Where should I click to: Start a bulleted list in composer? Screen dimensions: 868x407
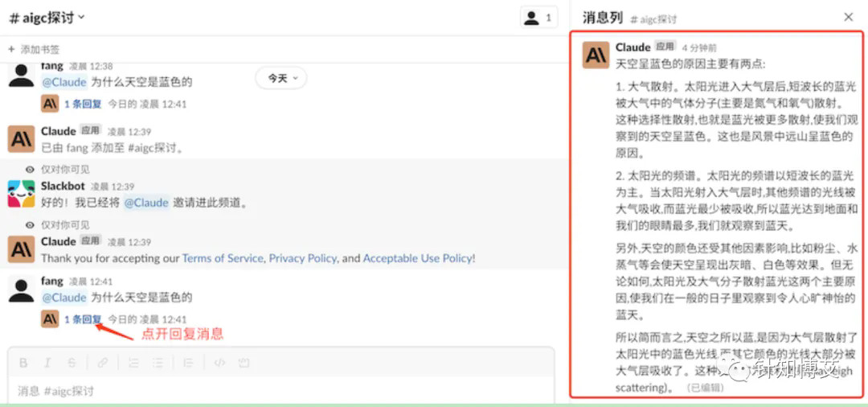click(158, 364)
